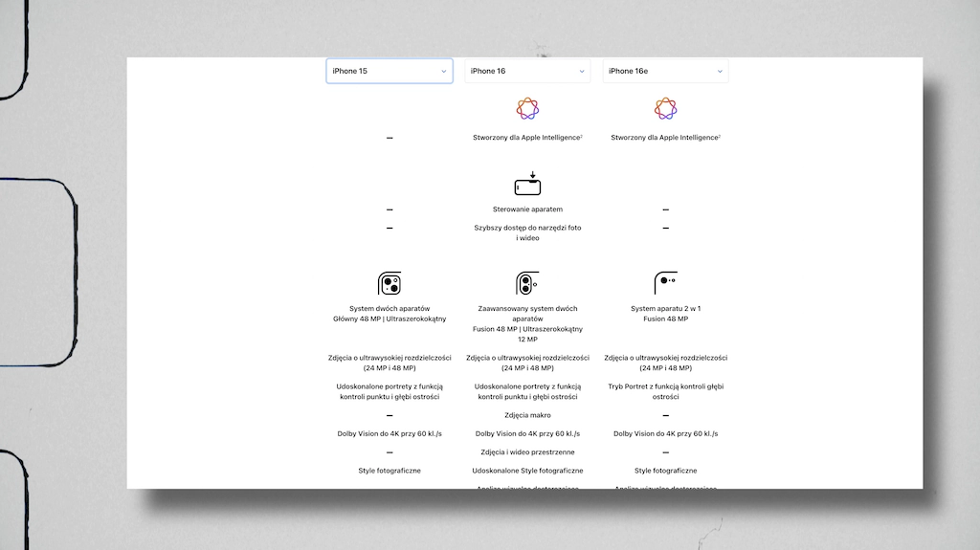Image resolution: width=980 pixels, height=550 pixels.
Task: Click 'Zdjęcia o ultrawysokiej rozdzielczości' under iPhone 16
Action: click(x=527, y=363)
